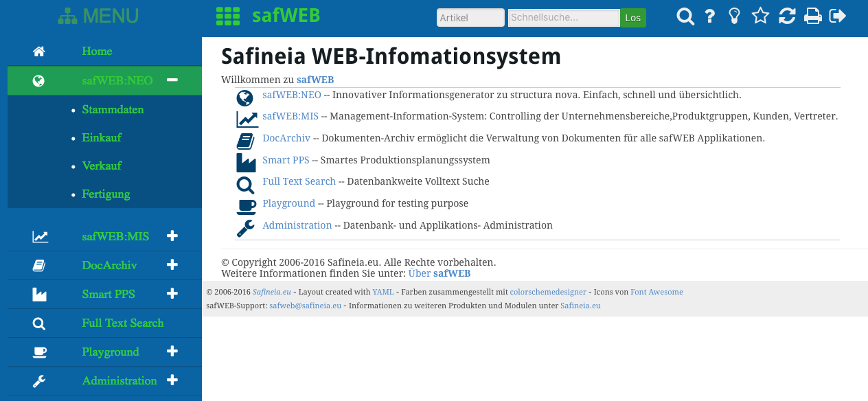Click the line chart icon in sidebar
Screen dimensions: 868x401
point(40,237)
